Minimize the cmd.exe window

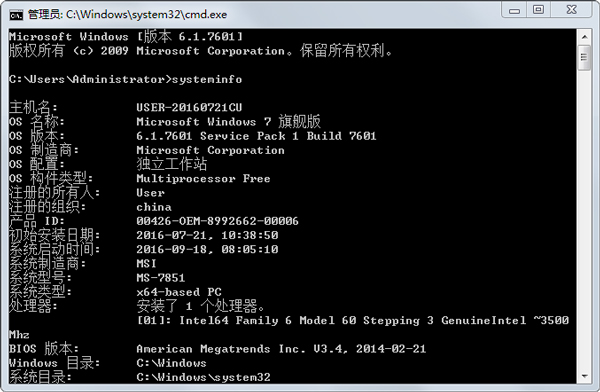point(514,10)
